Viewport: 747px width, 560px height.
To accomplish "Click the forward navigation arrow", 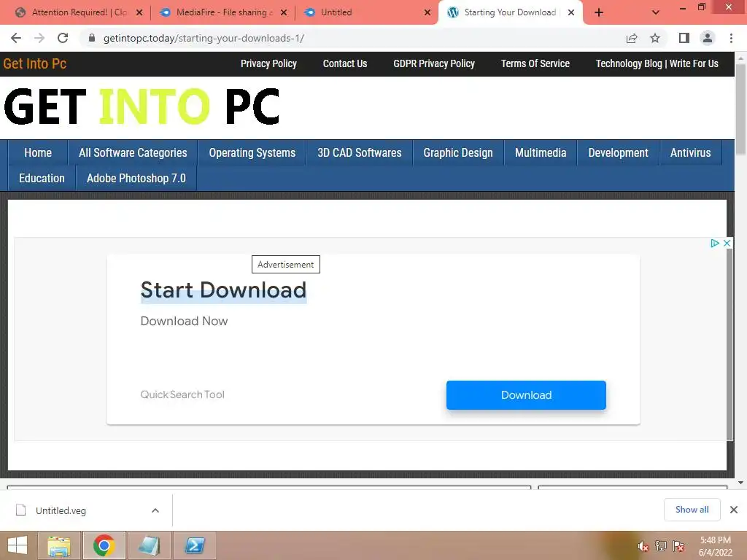I will point(39,38).
